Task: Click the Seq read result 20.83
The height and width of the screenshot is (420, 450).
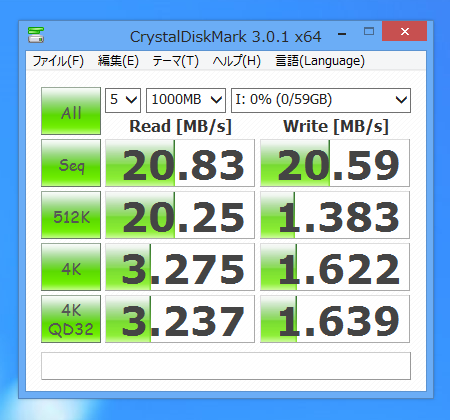Action: click(x=180, y=163)
